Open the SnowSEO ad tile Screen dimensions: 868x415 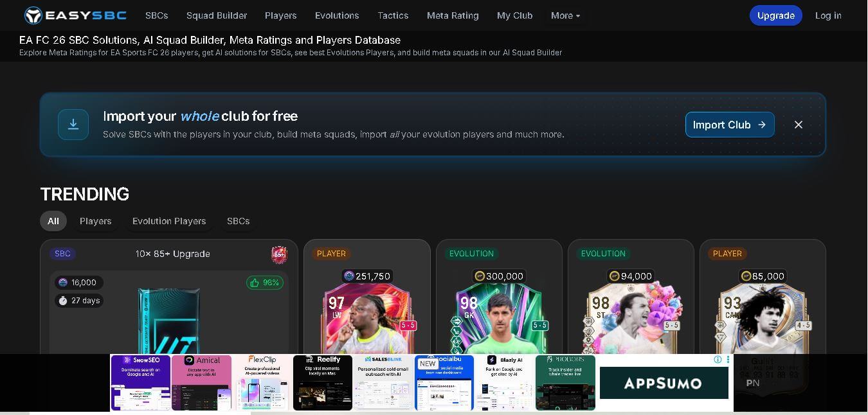(x=141, y=383)
